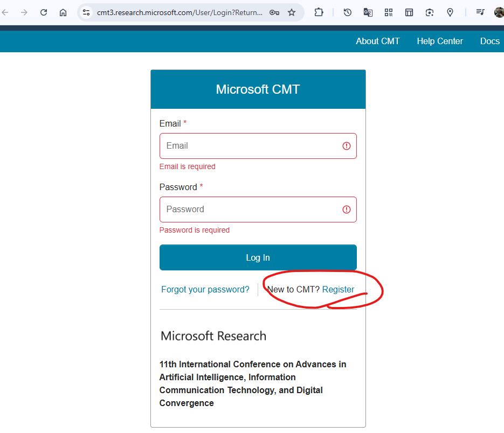Open the browser extensions puzzle icon
The width and height of the screenshot is (504, 433).
pos(319,12)
